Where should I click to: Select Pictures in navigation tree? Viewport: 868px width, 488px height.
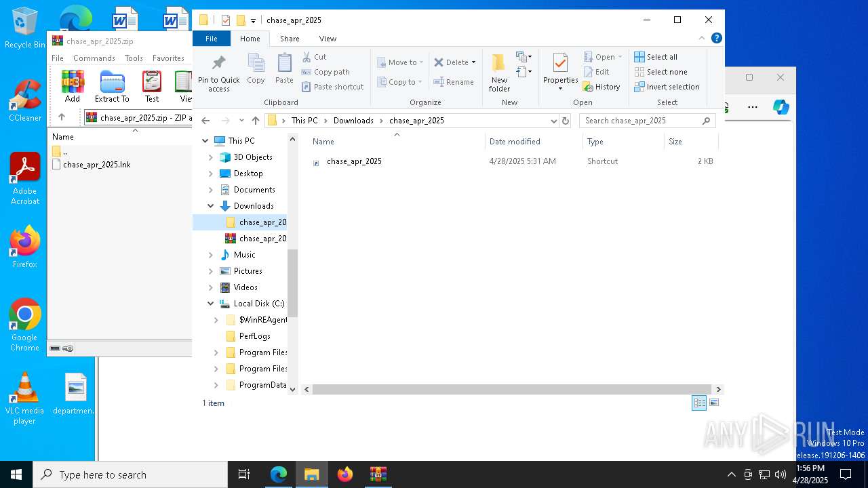point(248,271)
